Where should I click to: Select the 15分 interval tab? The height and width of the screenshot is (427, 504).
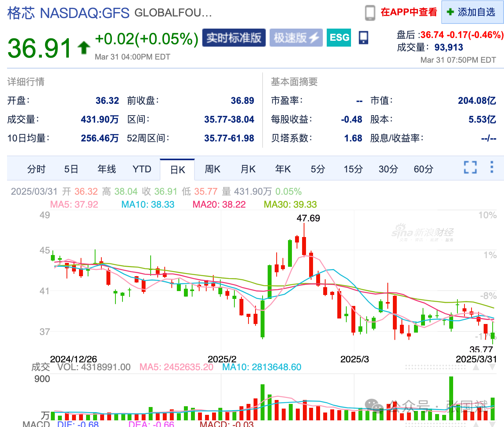pos(353,169)
